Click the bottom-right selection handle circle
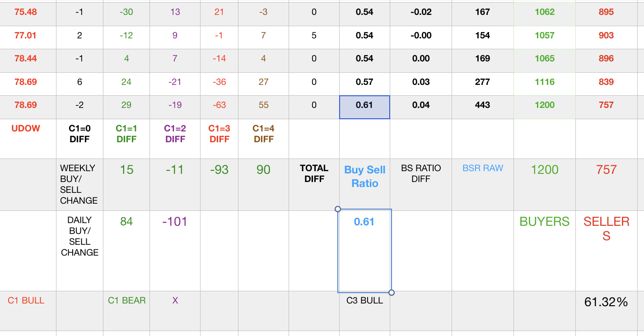Screen dimensions: 644x336 point(392,293)
